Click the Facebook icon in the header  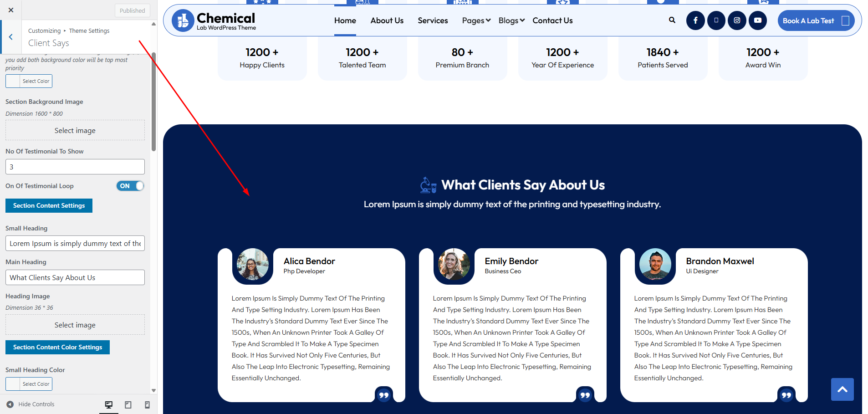click(695, 20)
